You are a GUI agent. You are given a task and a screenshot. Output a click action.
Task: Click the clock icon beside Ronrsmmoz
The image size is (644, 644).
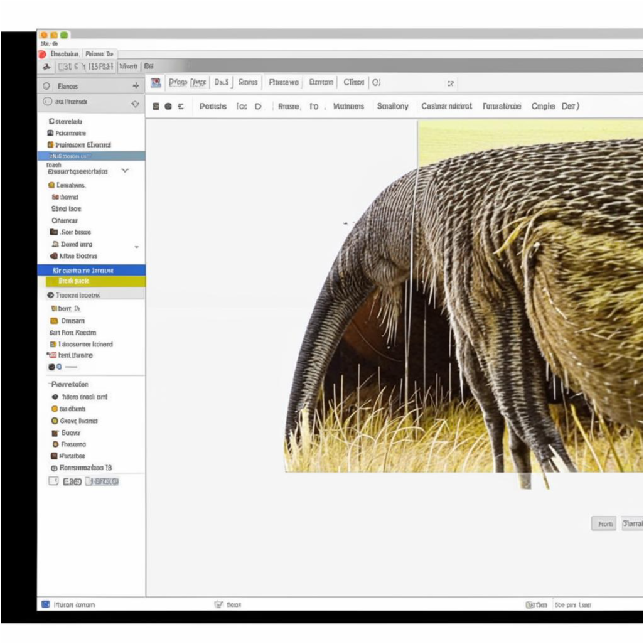(x=54, y=468)
